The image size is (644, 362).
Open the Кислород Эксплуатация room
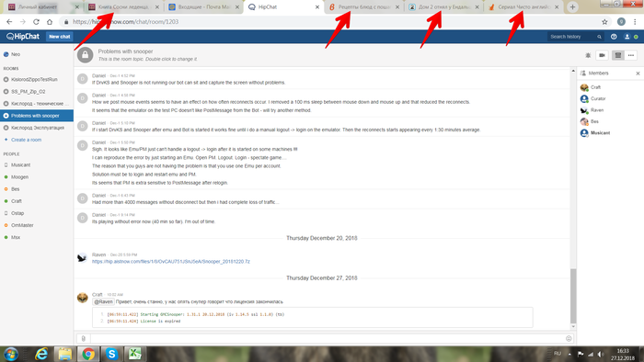(x=37, y=128)
